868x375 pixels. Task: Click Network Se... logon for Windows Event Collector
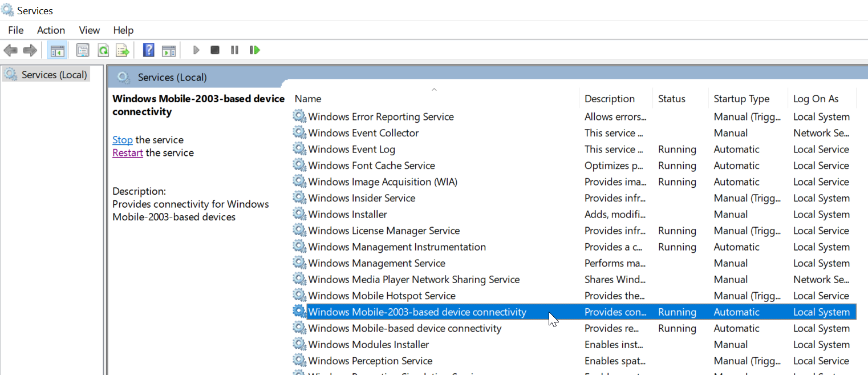(x=821, y=132)
